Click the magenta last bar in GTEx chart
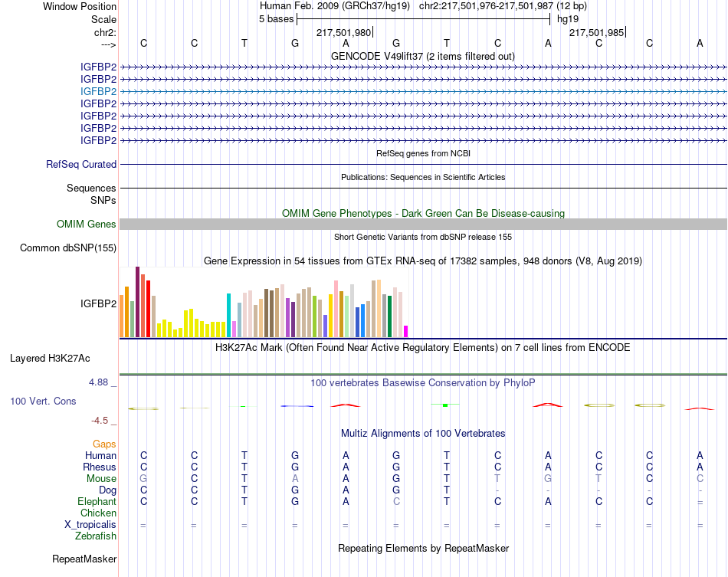728x577 pixels. pyautogui.click(x=406, y=332)
